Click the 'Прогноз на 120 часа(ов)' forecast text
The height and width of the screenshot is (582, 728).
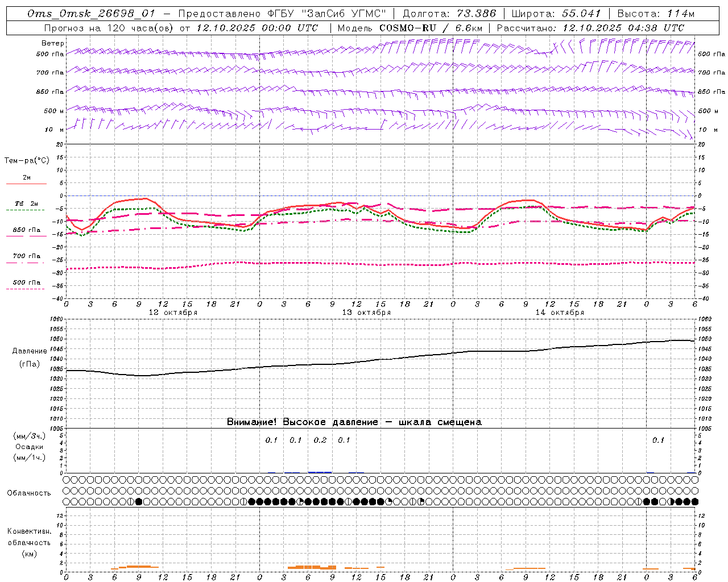(109, 28)
